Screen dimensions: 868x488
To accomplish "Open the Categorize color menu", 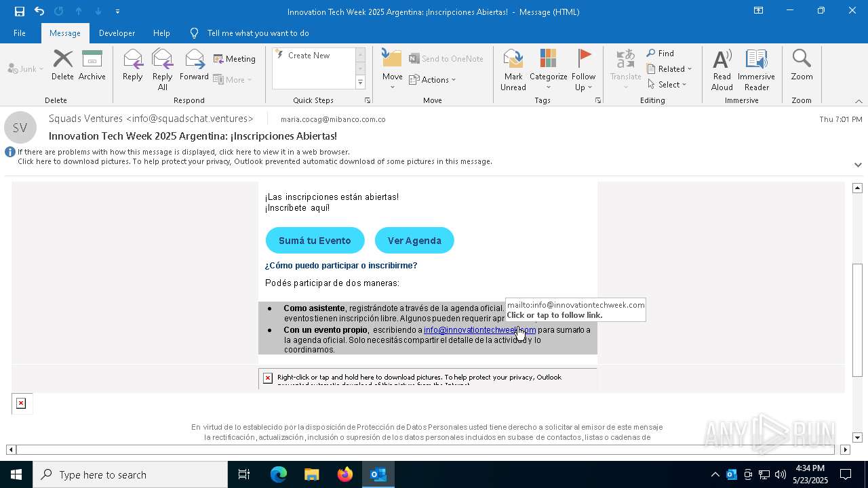I will pos(548,69).
